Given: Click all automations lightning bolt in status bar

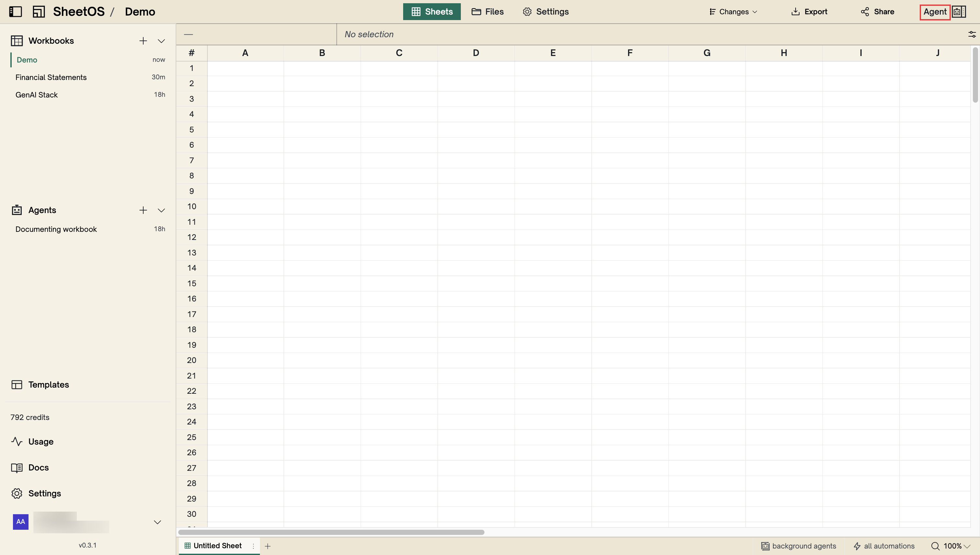Looking at the screenshot, I should pyautogui.click(x=857, y=546).
